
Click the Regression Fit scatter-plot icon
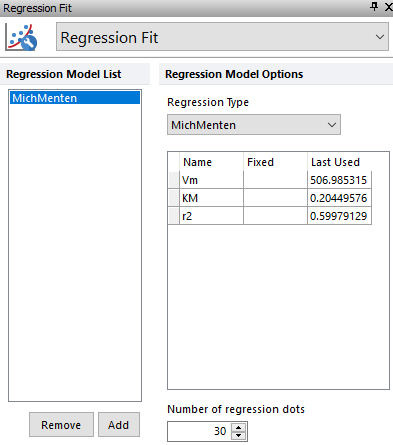click(x=22, y=37)
